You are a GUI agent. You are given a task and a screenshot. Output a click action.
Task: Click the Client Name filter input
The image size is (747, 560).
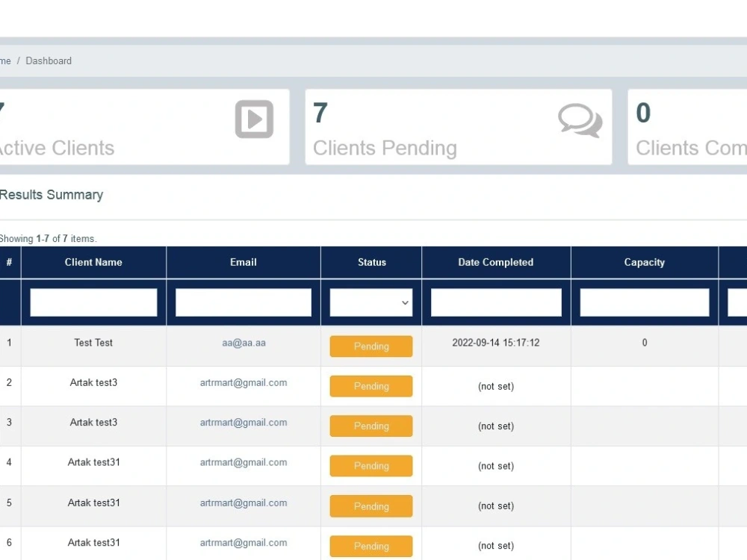(x=93, y=302)
